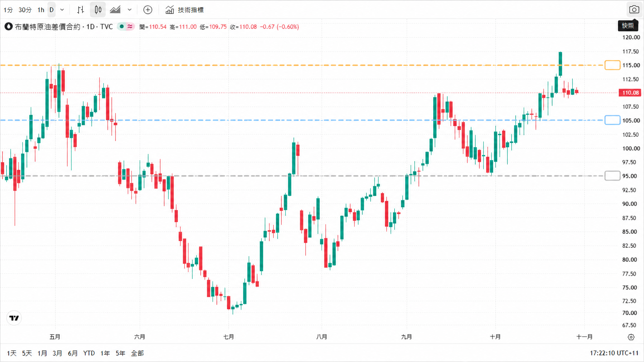Click the blue 105.00 line price tag
Image resolution: width=644 pixels, height=362 pixels.
(x=612, y=120)
